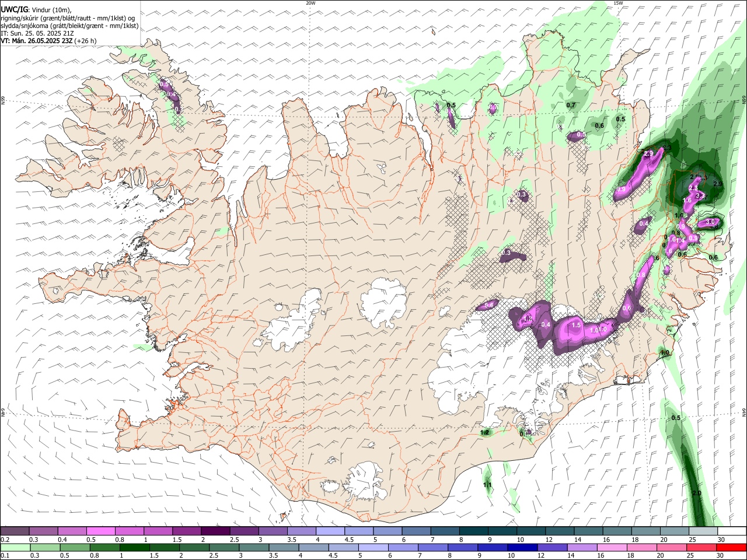The height and width of the screenshot is (560, 747).
Task: Click the very dark purple 2 snow swatch
Action: point(215,531)
